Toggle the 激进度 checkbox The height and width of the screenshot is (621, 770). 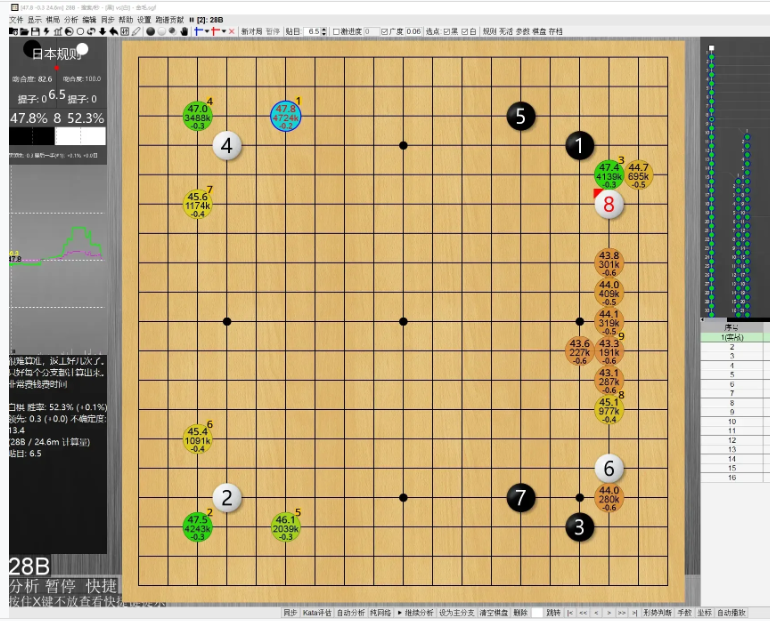point(336,32)
